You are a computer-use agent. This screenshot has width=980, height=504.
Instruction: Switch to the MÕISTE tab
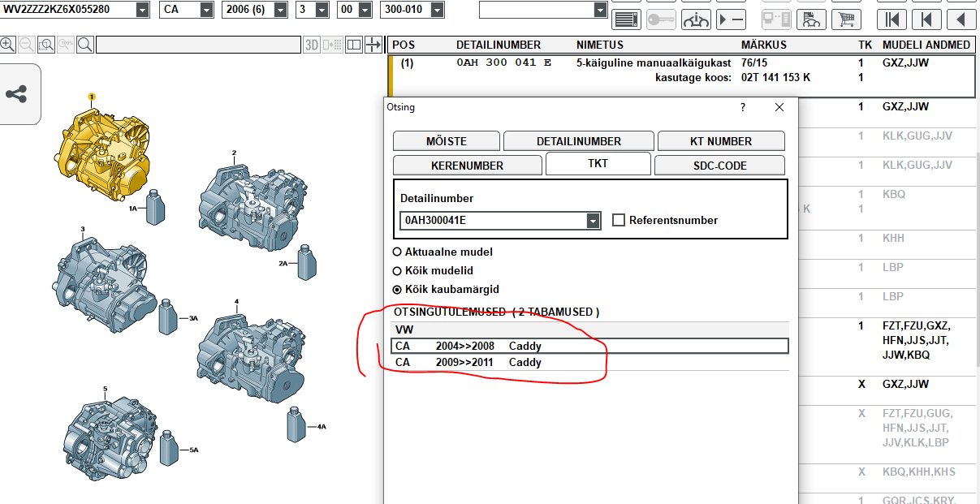pyautogui.click(x=446, y=141)
